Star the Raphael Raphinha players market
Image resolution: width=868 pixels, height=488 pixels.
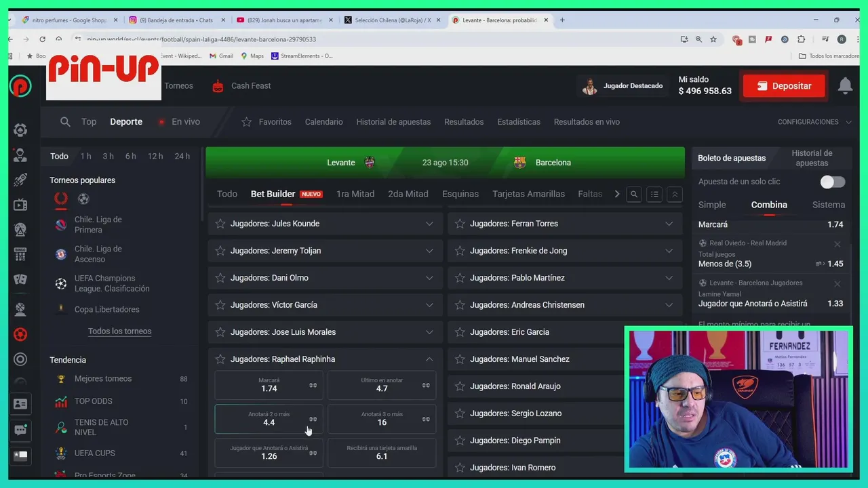tap(220, 359)
